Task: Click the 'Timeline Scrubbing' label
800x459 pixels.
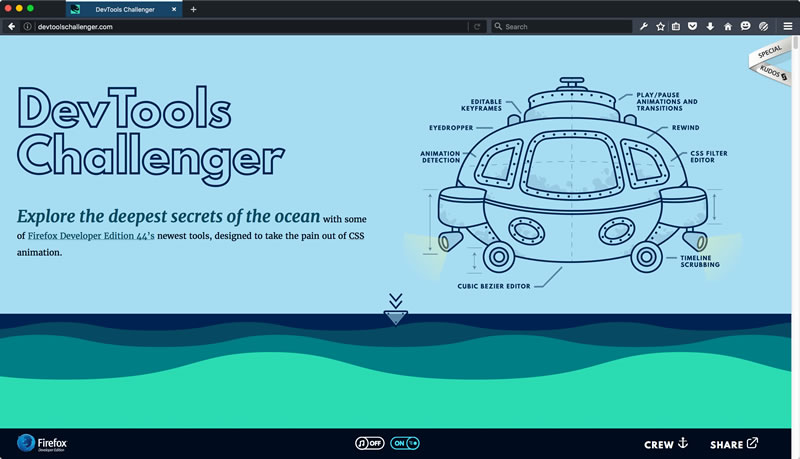Action: (x=700, y=261)
